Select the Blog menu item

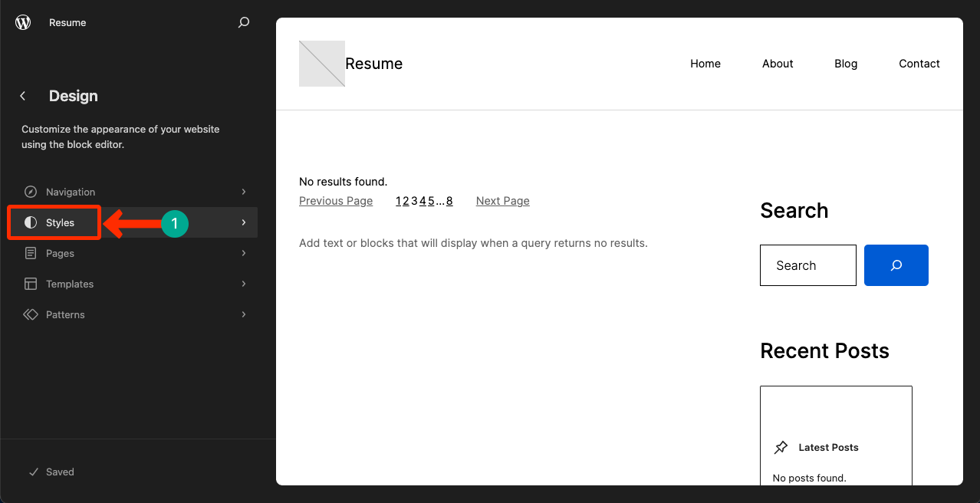tap(846, 64)
